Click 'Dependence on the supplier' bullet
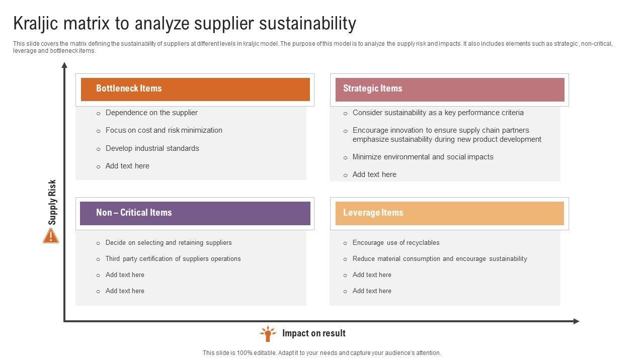Viewport: 644px width, 362px height. 151,113
